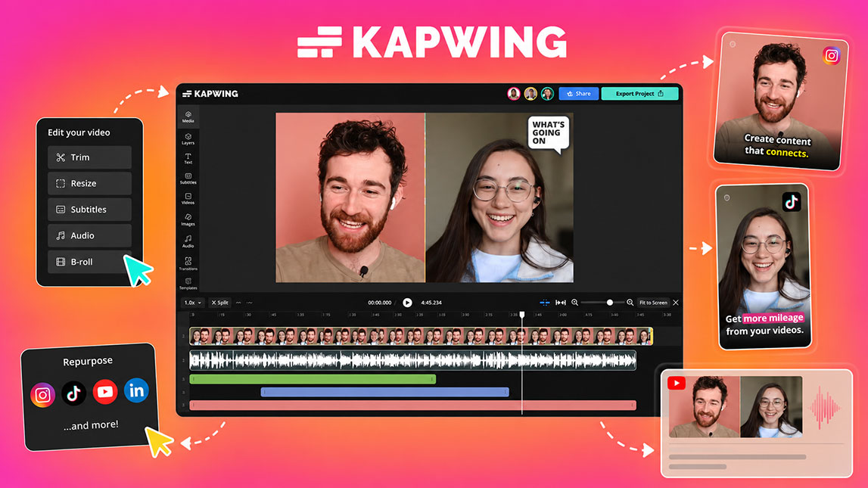This screenshot has height=488, width=868.
Task: Select the Text tool in sidebar
Action: coord(188,159)
